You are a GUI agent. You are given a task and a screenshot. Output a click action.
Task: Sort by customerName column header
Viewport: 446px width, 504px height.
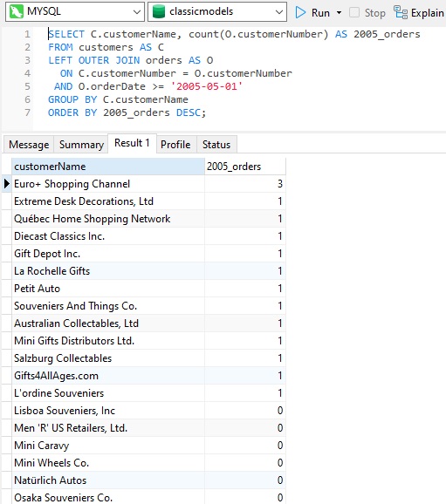108,167
